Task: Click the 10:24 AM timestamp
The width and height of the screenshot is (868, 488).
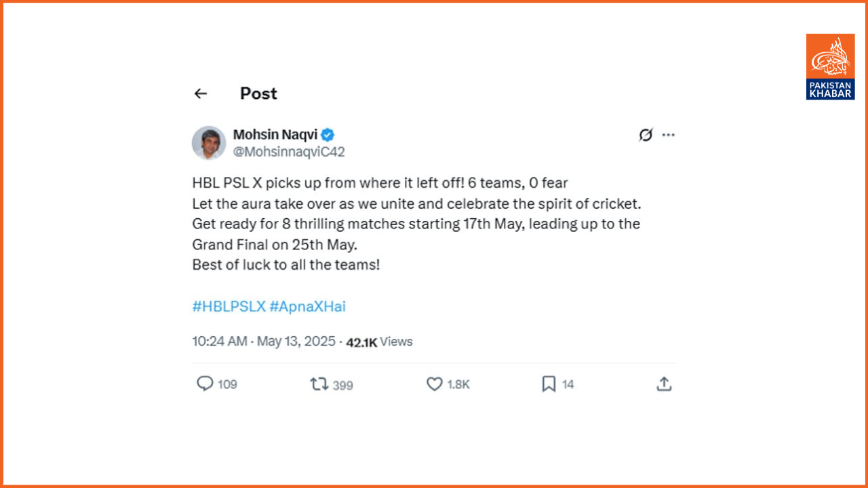Action: (219, 342)
